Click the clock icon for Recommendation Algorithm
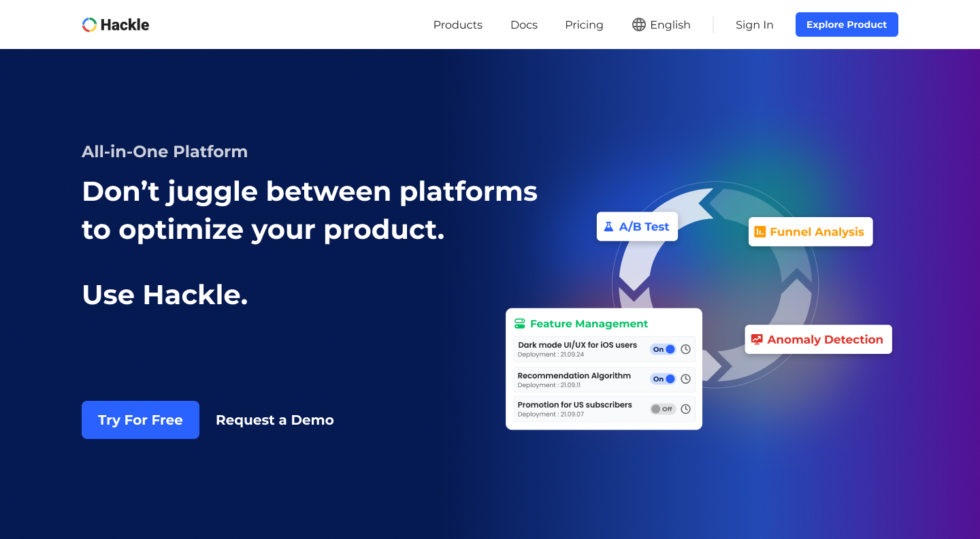 (x=686, y=379)
